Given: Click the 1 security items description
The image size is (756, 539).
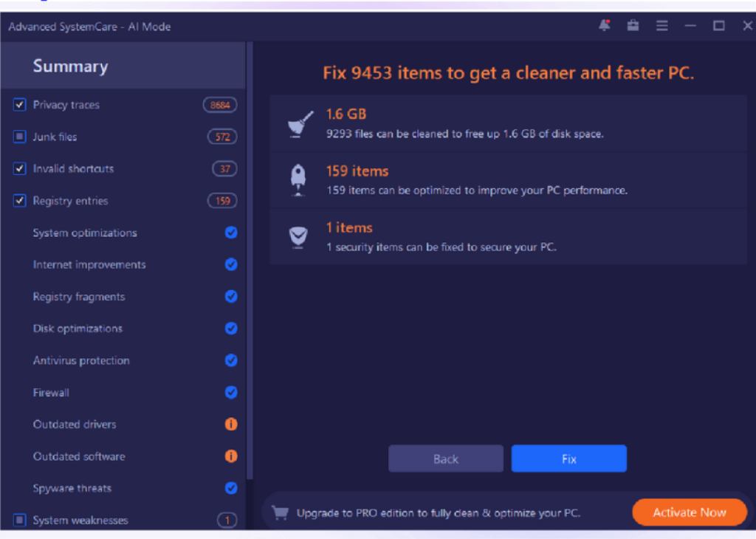Looking at the screenshot, I should [441, 247].
